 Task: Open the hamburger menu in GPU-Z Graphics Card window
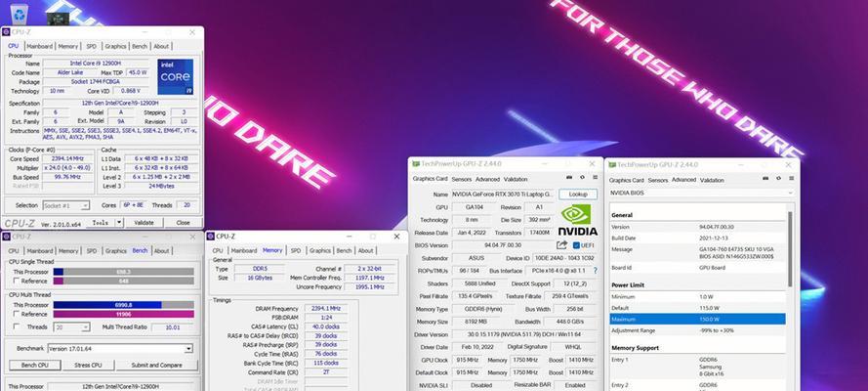(x=595, y=177)
